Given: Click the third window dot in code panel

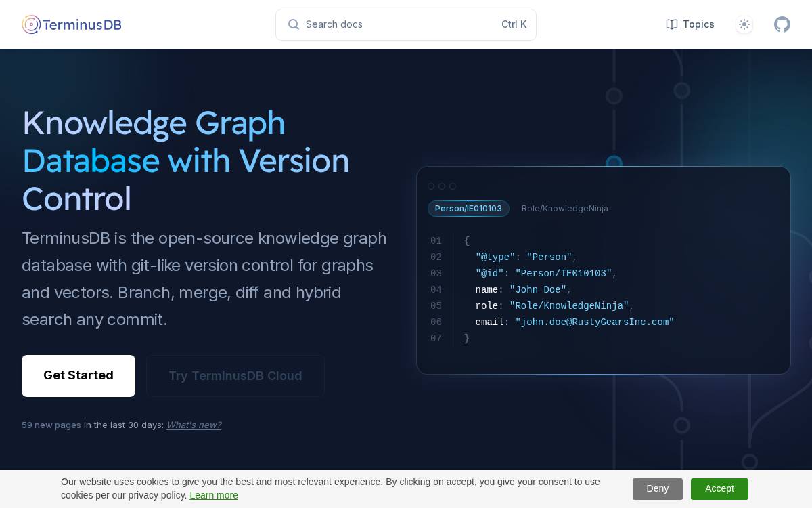Looking at the screenshot, I should [453, 186].
